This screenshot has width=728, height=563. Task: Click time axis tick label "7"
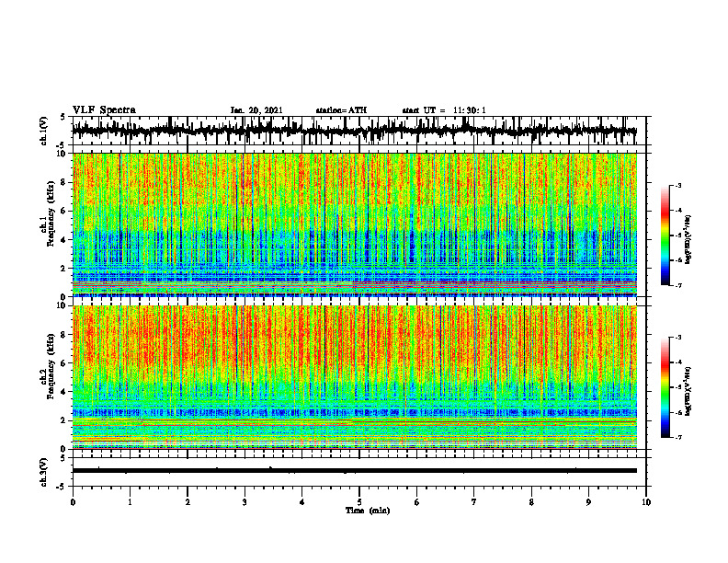click(x=474, y=502)
